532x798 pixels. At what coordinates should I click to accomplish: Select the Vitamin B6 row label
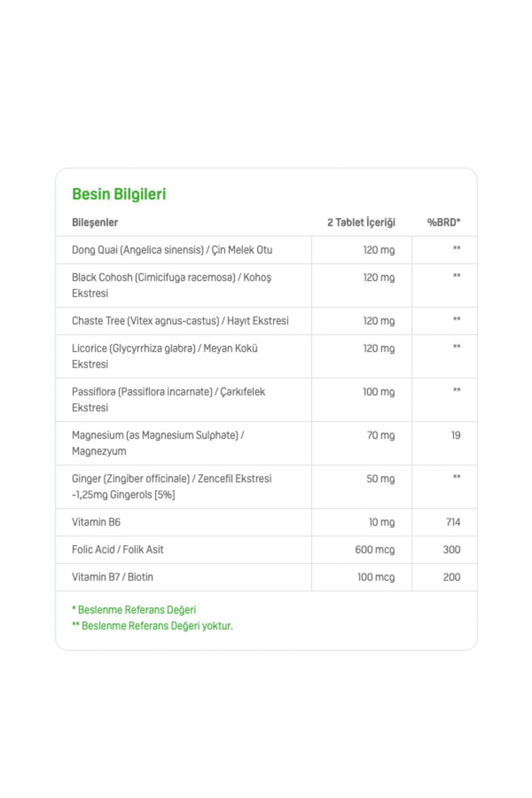(96, 522)
